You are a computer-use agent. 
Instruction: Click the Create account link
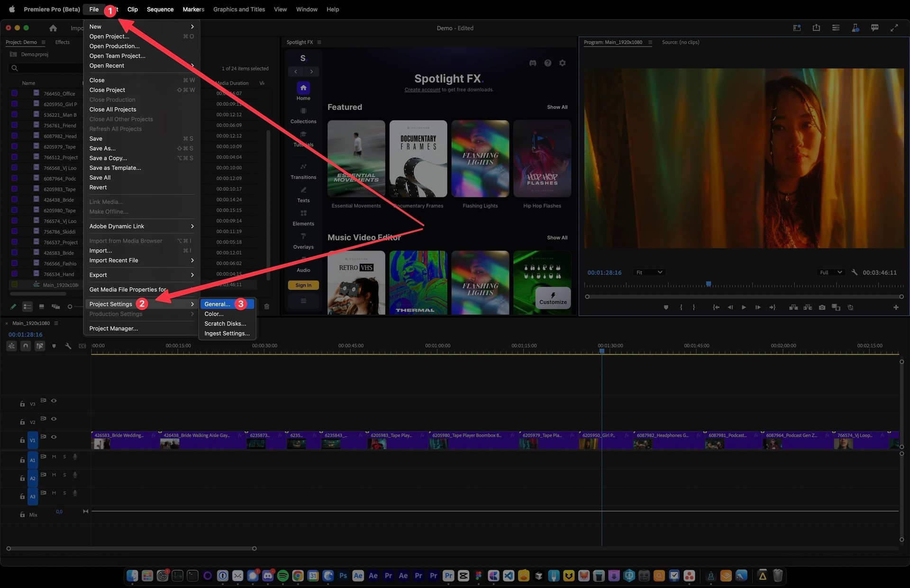point(422,90)
